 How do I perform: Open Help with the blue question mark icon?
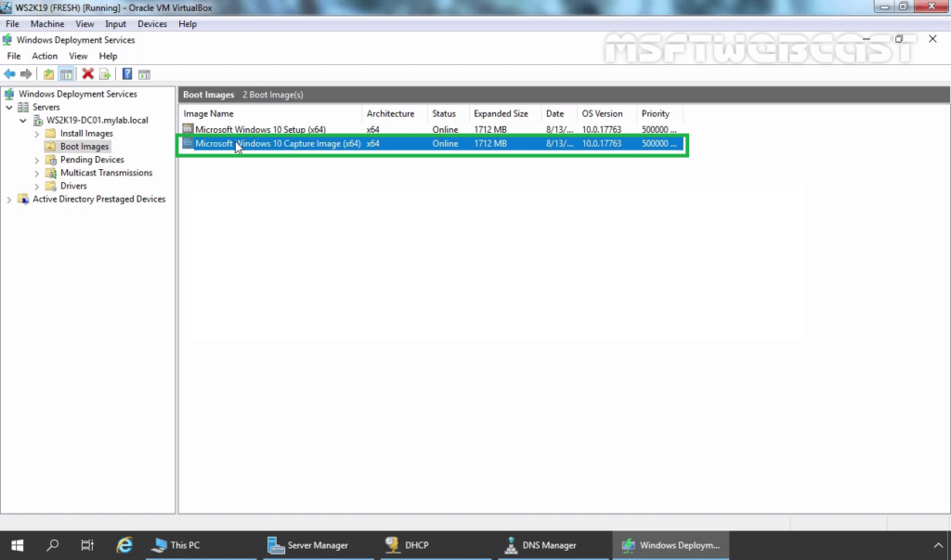pyautogui.click(x=126, y=74)
